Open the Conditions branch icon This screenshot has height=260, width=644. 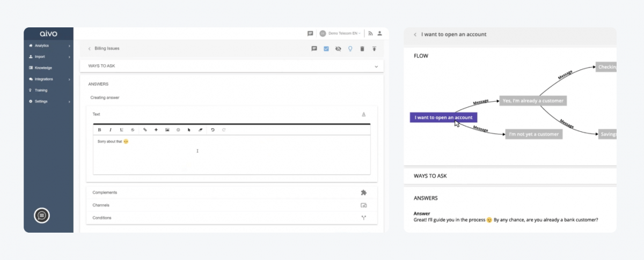(363, 218)
